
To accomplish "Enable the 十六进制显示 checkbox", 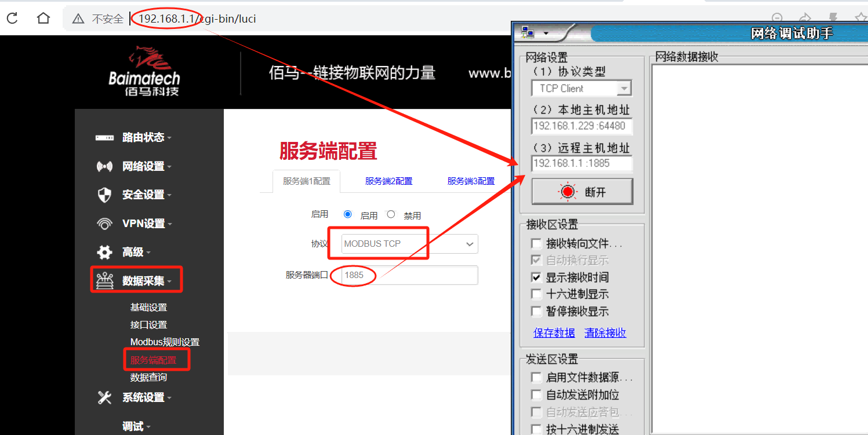I will pos(536,294).
